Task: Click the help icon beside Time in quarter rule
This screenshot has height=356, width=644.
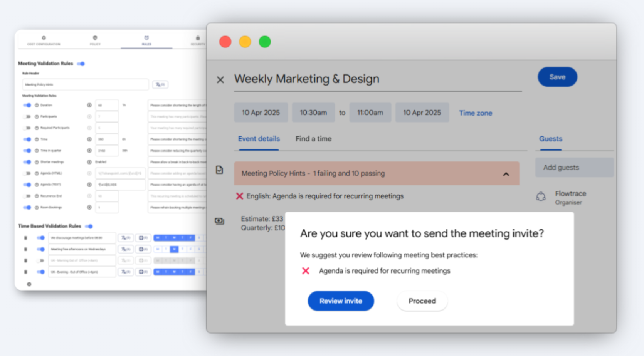Action: 37,151
